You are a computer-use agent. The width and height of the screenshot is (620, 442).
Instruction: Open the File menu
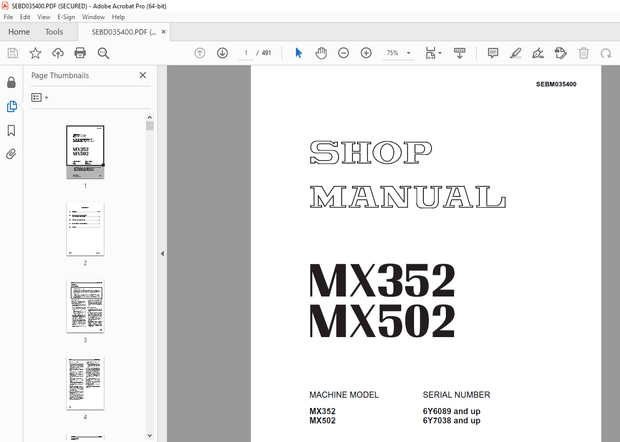[x=8, y=17]
